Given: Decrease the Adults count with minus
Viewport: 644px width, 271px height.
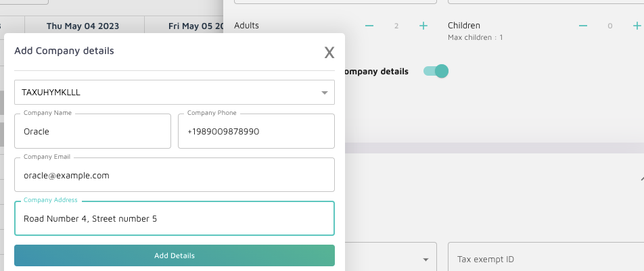Looking at the screenshot, I should (369, 26).
